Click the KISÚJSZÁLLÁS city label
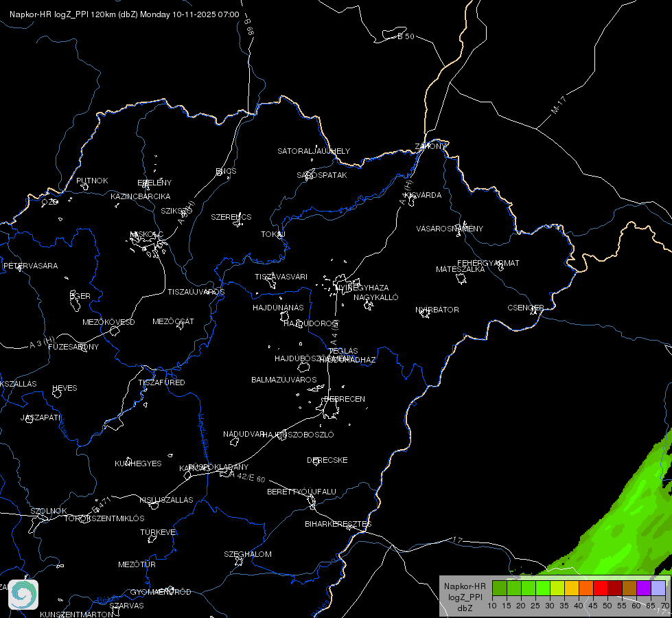Screen dimensions: 672x618 pos(166,500)
